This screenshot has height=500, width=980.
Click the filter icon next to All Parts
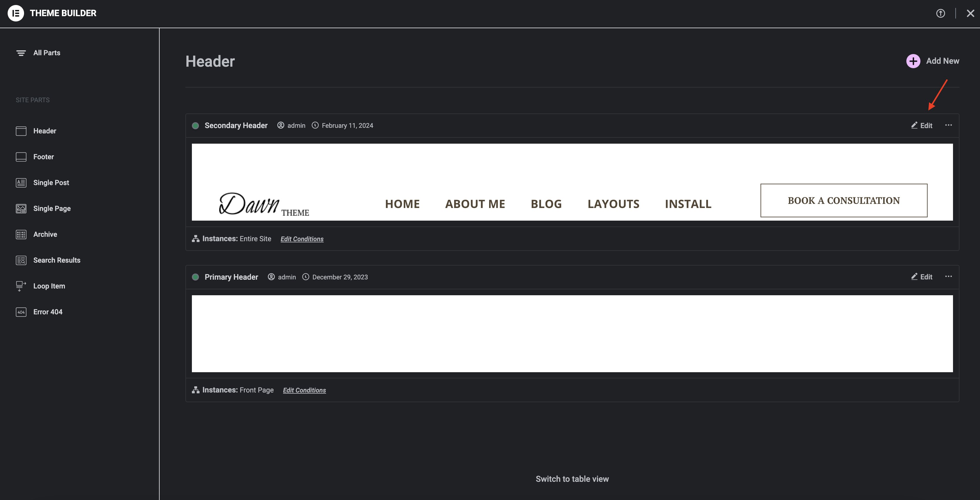21,53
